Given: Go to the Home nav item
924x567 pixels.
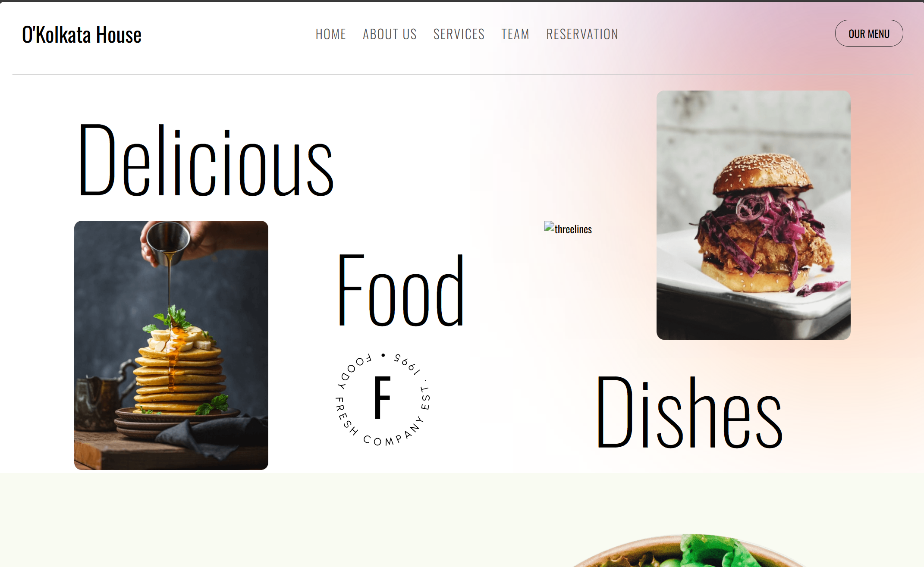Looking at the screenshot, I should pos(331,34).
